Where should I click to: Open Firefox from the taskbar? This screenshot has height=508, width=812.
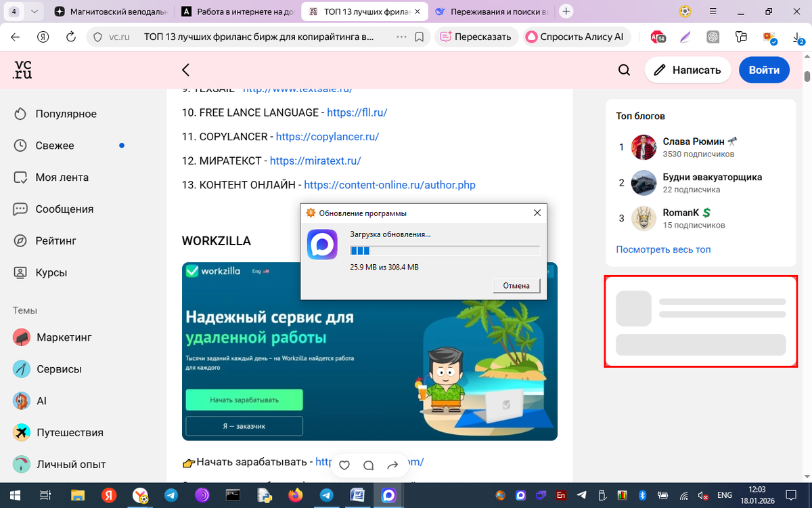295,495
